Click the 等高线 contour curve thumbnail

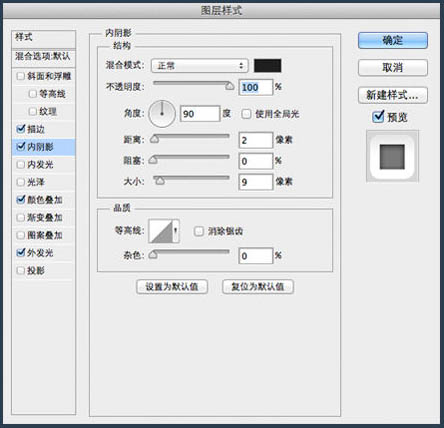point(160,231)
